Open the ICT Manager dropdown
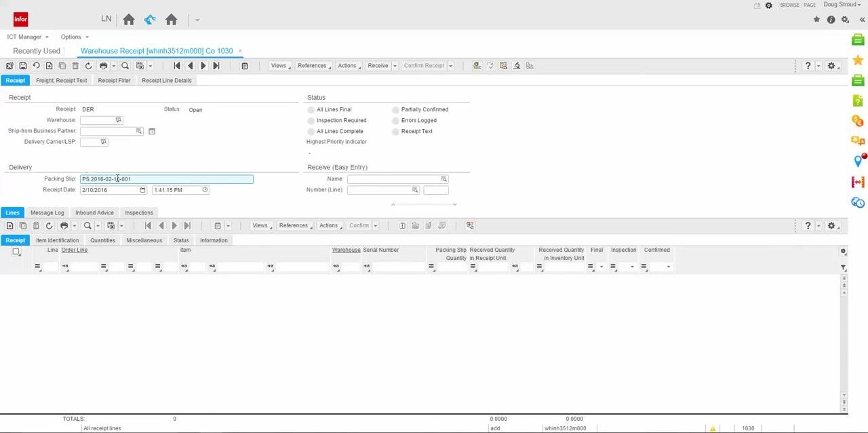 [x=28, y=37]
